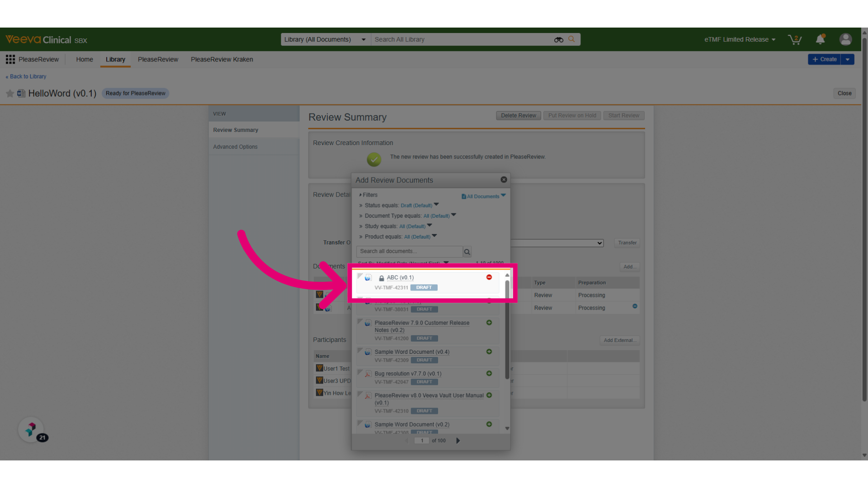
Task: Click Ready for PleaseReview status badge
Action: pyautogui.click(x=135, y=94)
